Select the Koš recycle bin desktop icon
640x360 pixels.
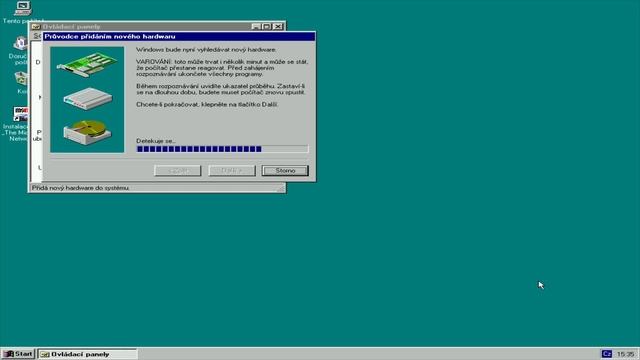click(21, 82)
